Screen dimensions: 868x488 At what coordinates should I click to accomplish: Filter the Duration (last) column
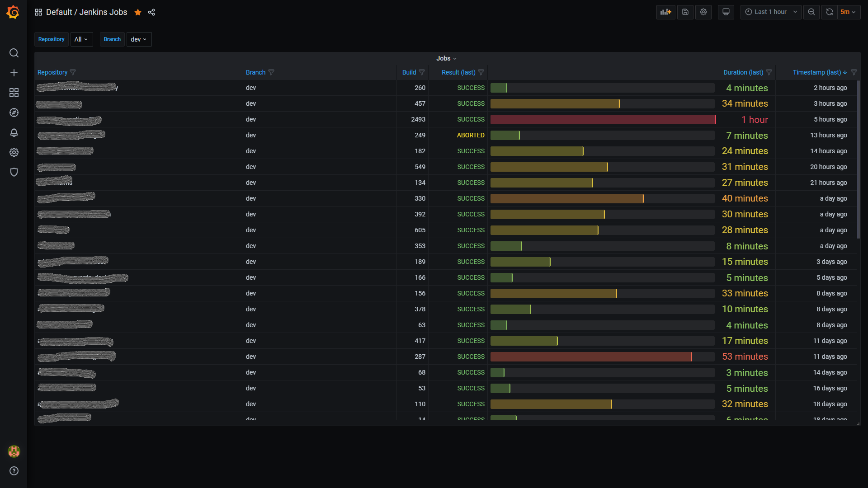point(769,72)
